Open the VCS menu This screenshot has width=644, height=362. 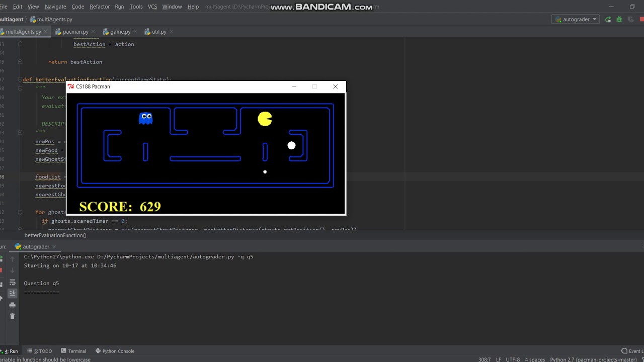[152, 7]
